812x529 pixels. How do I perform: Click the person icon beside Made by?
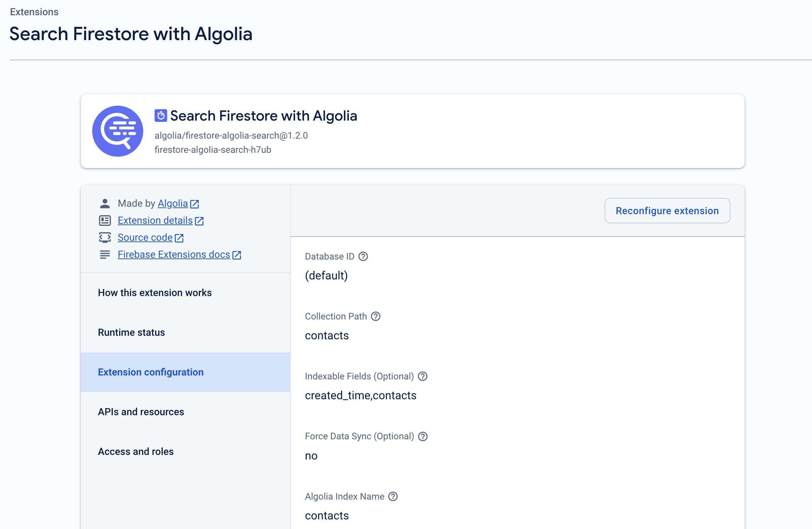105,204
